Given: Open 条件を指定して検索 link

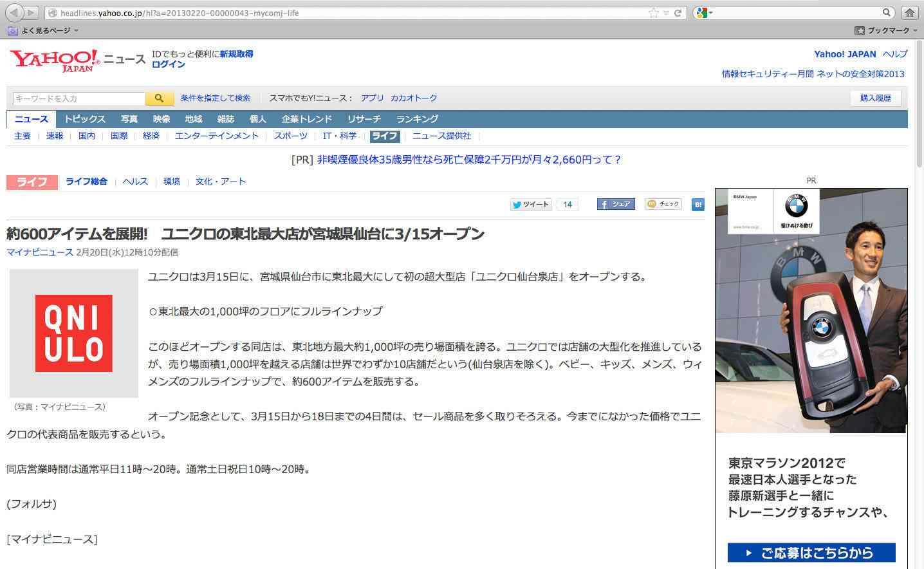Looking at the screenshot, I should 216,98.
